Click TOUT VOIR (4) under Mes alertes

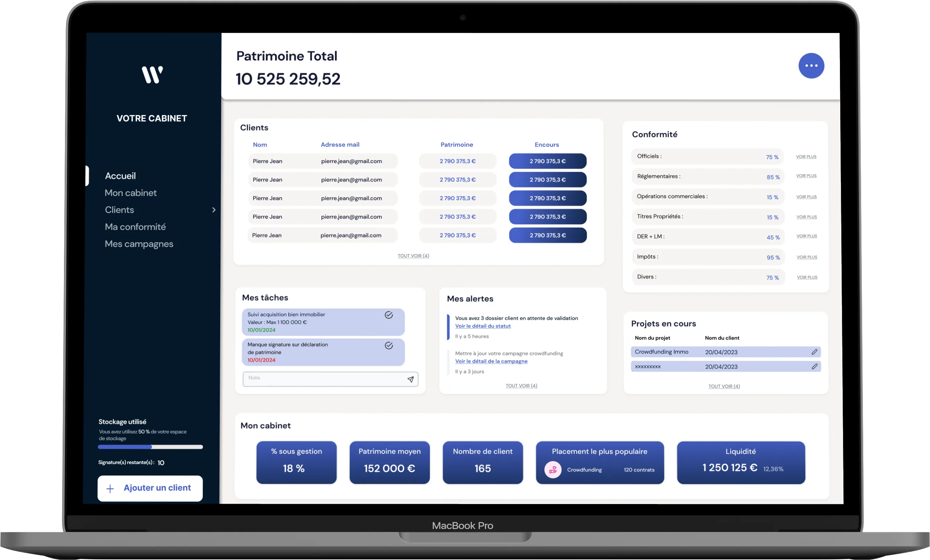[521, 385]
